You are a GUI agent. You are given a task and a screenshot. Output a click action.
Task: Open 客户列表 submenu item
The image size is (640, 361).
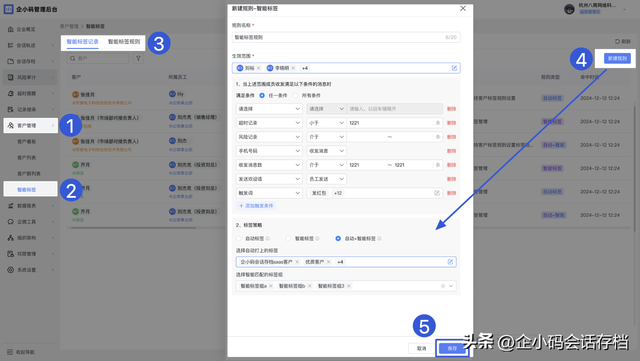[x=27, y=157]
